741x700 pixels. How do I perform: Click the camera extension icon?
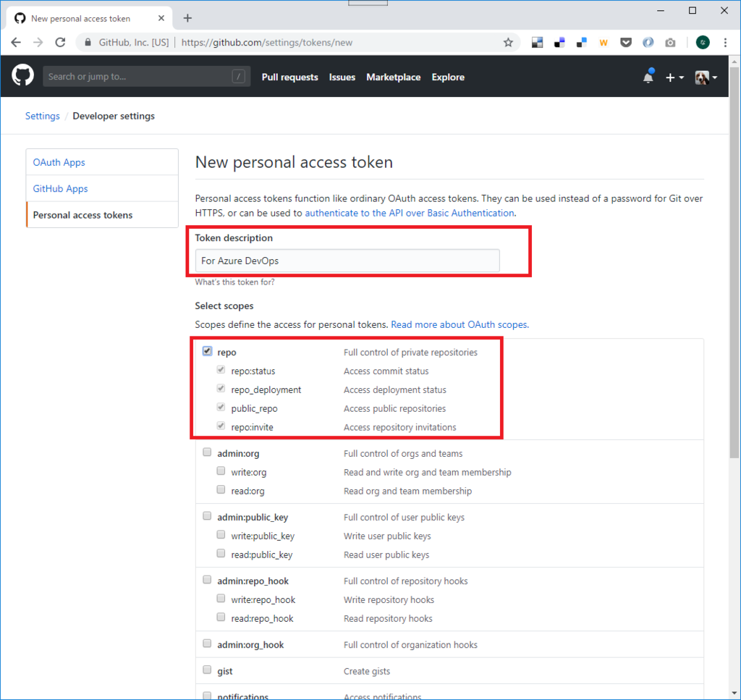click(670, 43)
